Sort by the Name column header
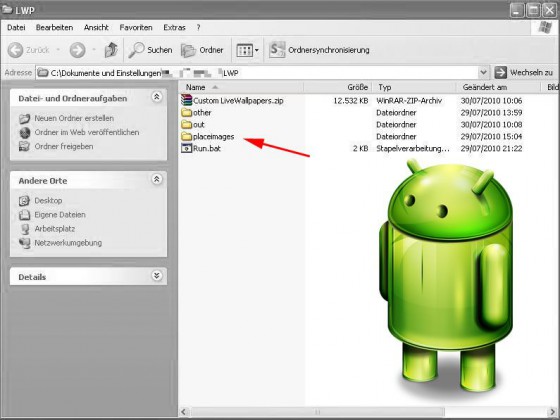The image size is (560, 420). 241,87
